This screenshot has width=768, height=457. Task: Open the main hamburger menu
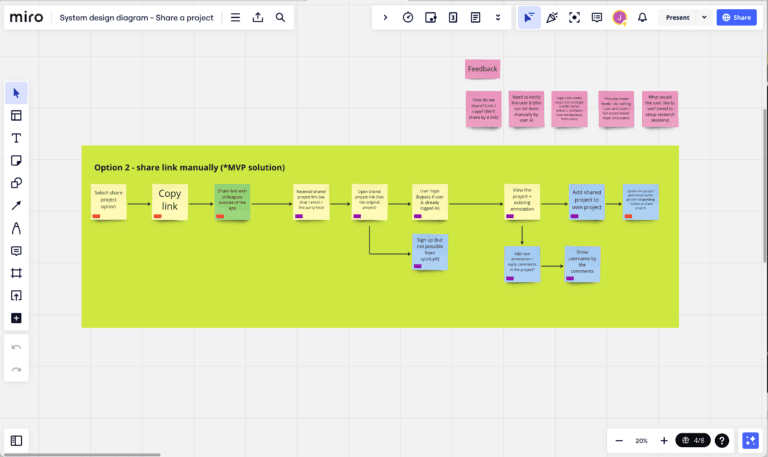[235, 17]
